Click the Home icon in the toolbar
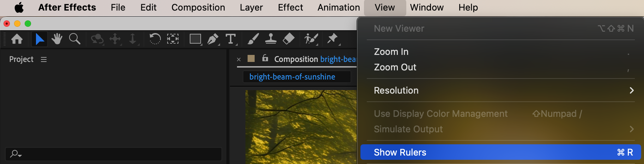This screenshot has height=164, width=644. 17,39
